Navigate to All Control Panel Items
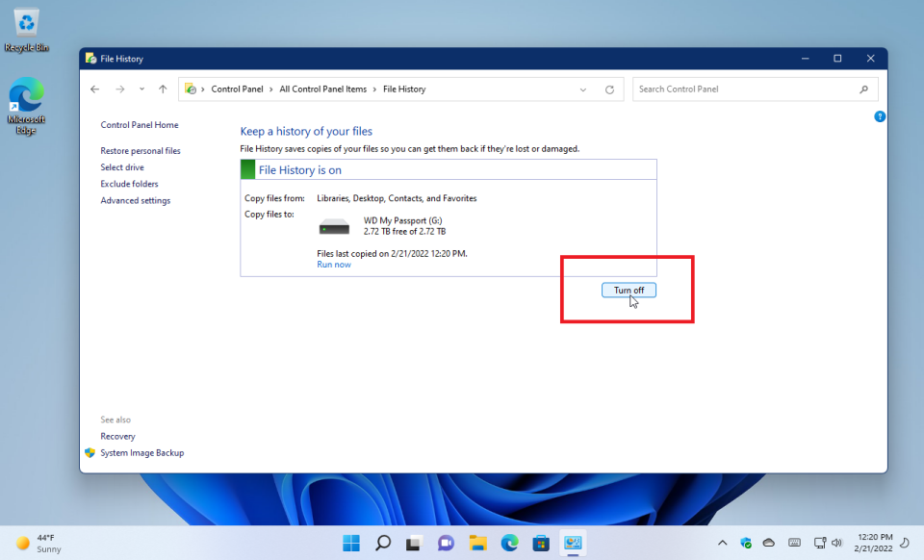Screen dimensions: 924x560 [323, 89]
